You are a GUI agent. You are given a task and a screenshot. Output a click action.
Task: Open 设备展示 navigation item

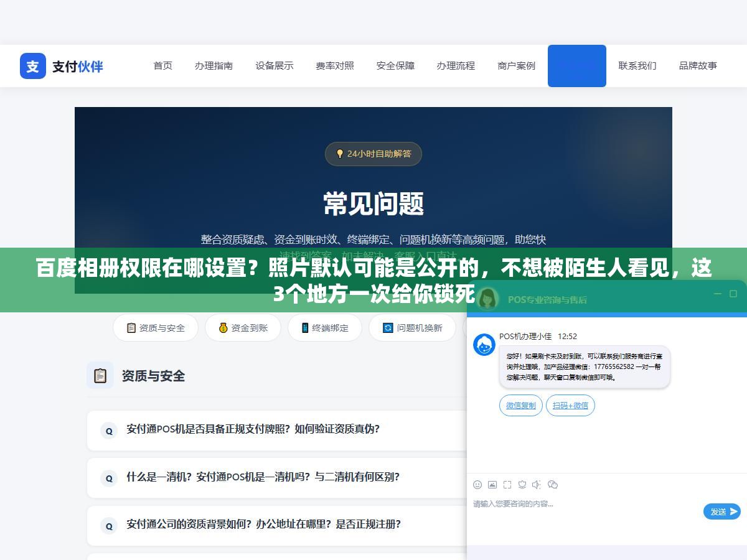tap(275, 65)
